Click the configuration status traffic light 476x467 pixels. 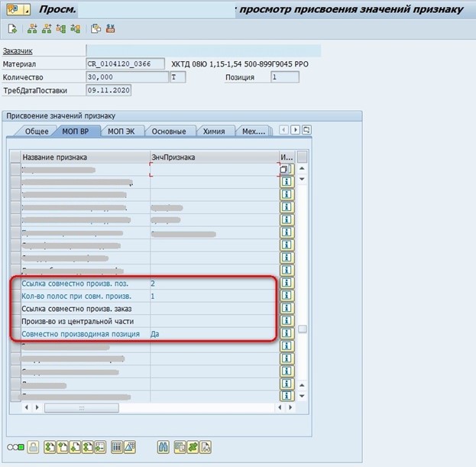click(15, 447)
